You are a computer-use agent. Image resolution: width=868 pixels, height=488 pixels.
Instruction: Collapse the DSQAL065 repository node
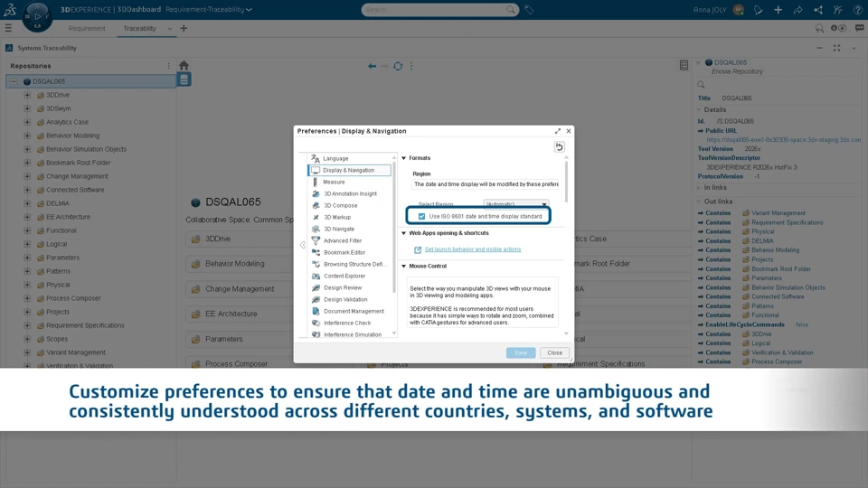14,81
